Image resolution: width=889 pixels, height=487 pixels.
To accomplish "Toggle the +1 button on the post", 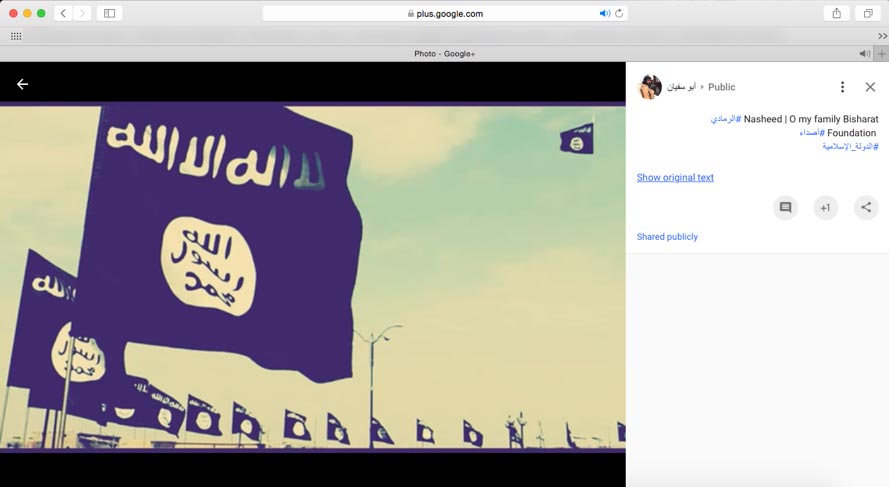I will click(825, 208).
